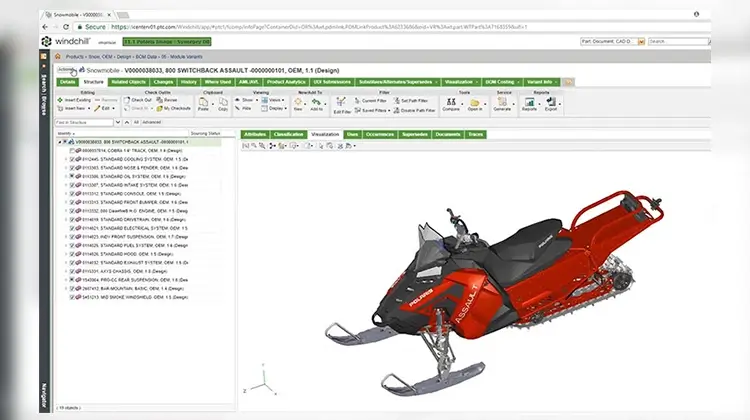Click the Edit Filter icon
The image size is (750, 420).
pyautogui.click(x=341, y=102)
